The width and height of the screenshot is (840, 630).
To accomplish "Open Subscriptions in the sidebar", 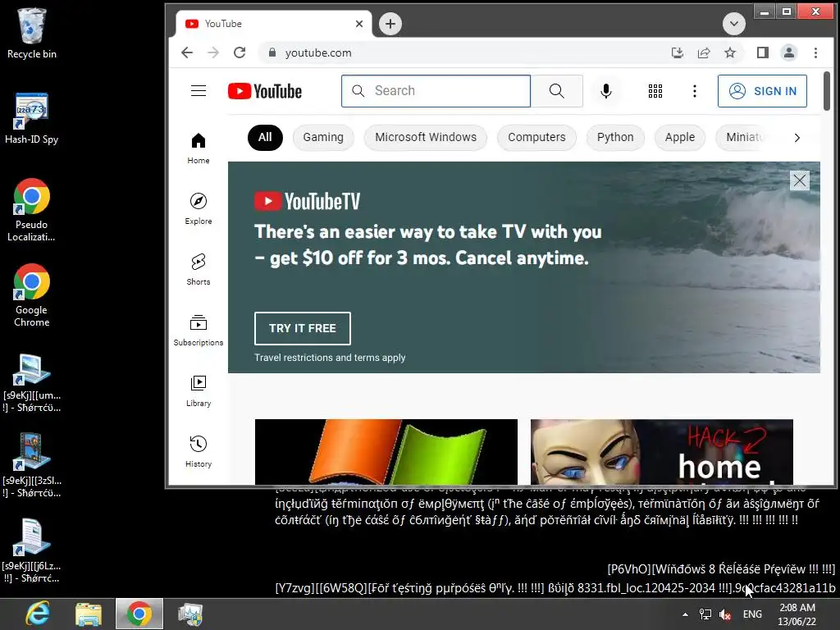I will pyautogui.click(x=199, y=331).
